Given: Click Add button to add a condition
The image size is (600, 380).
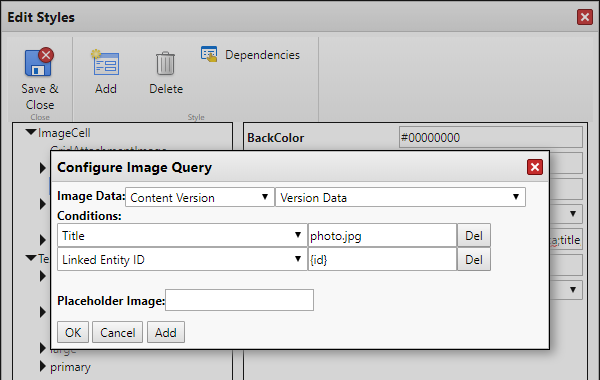Looking at the screenshot, I should [x=166, y=332].
